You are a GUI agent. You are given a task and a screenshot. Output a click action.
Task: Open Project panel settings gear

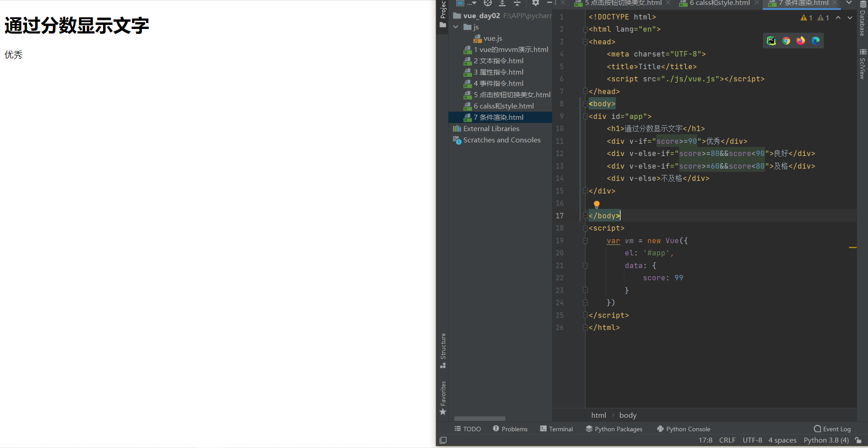point(536,3)
